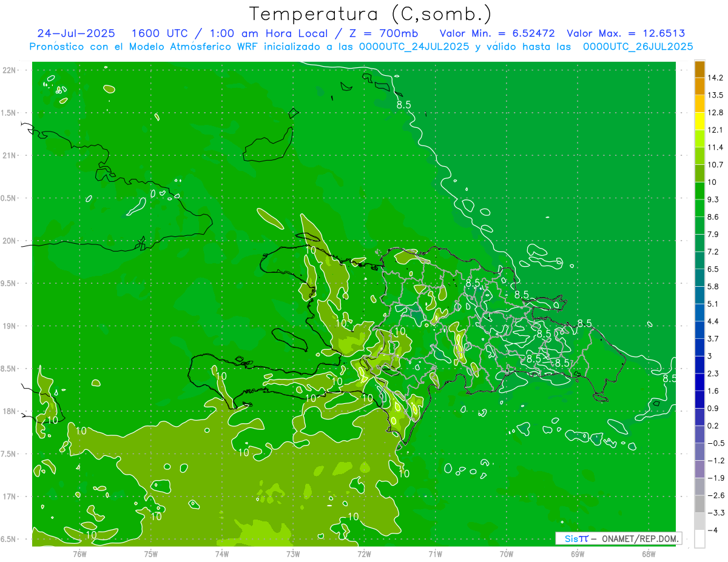The width and height of the screenshot is (728, 562).
Task: Click the '12.8' color bar label
Action: coord(715,112)
